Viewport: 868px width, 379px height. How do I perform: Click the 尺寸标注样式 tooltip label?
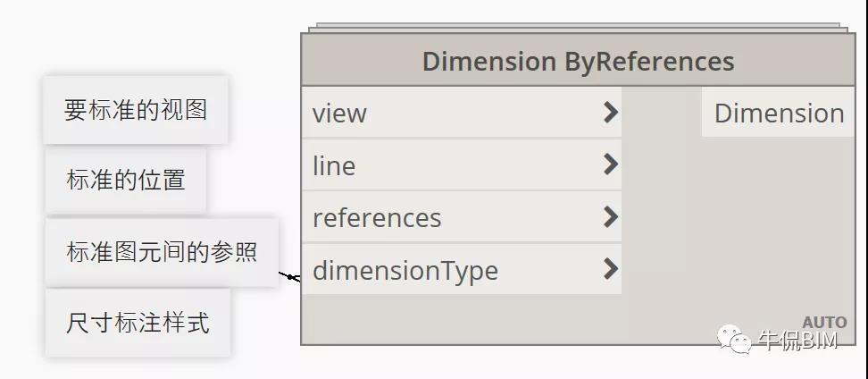tap(138, 322)
